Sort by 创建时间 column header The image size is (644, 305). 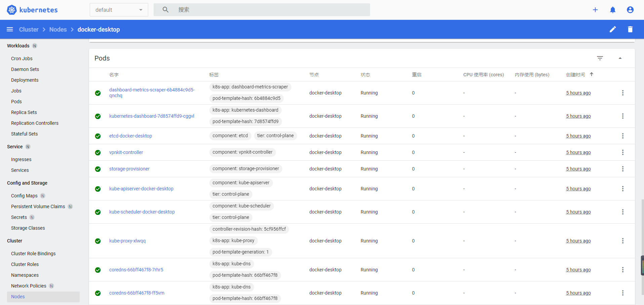point(575,75)
